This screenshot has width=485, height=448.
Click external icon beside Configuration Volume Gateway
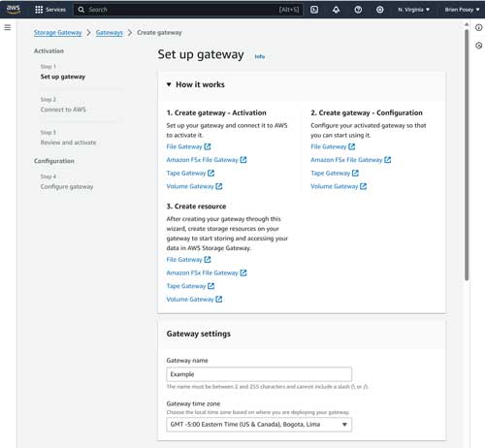[x=363, y=186]
